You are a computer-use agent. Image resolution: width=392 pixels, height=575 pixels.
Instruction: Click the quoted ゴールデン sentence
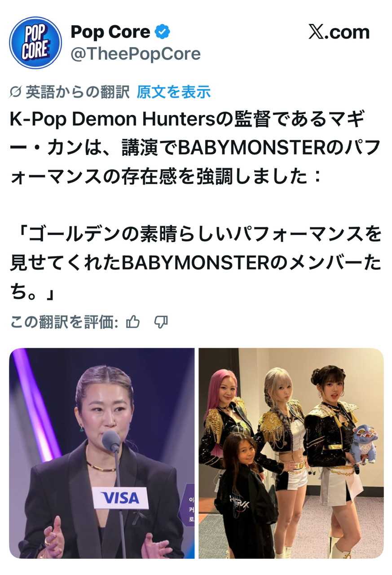(196, 263)
